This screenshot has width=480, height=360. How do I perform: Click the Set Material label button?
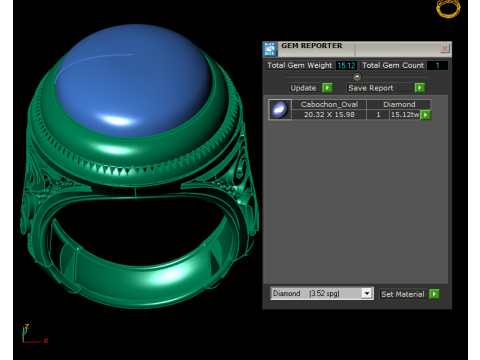(x=403, y=294)
